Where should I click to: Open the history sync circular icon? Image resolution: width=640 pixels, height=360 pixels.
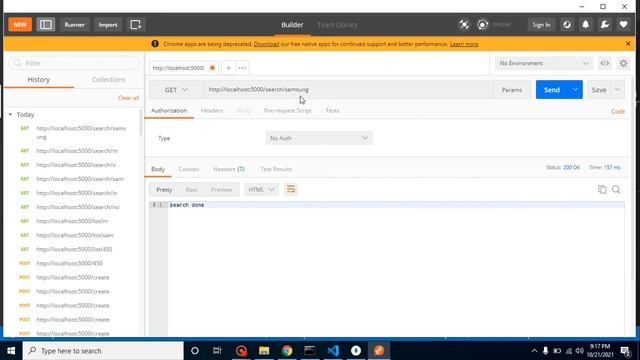(x=567, y=24)
